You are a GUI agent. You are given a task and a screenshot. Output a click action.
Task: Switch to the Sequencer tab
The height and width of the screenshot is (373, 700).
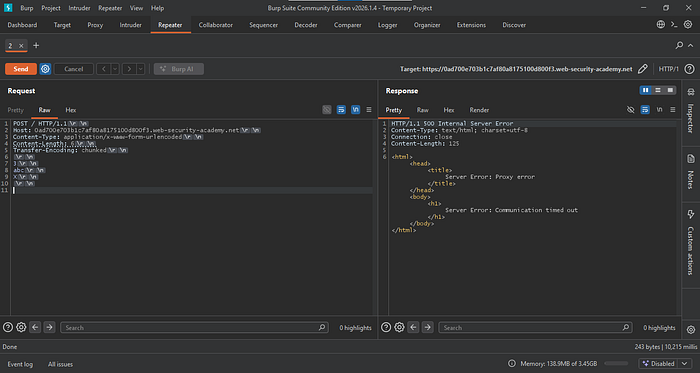pos(263,25)
